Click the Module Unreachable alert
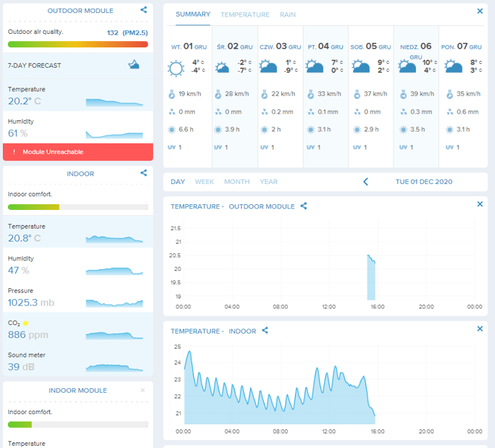This screenshot has height=448, width=495. pos(78,152)
